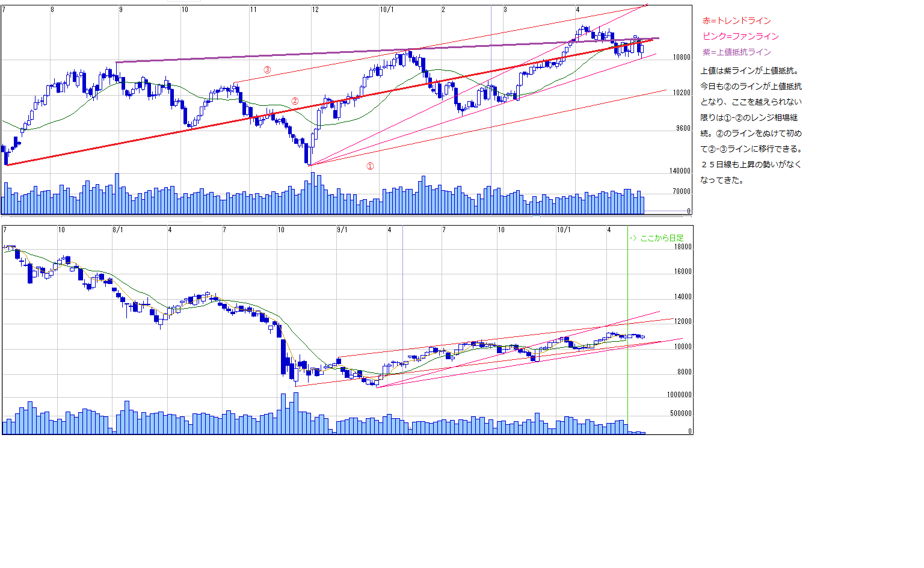Click the 140000 volume axis label
The image size is (924, 568).
click(680, 171)
